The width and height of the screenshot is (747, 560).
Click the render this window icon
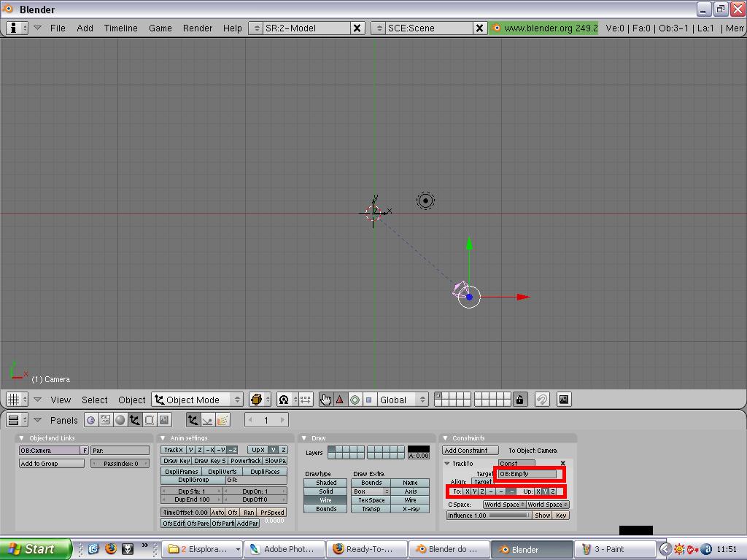pos(564,400)
